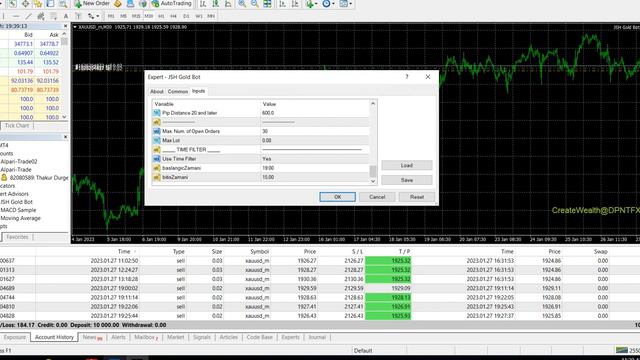Click the Load button
640x360 pixels.
point(407,165)
